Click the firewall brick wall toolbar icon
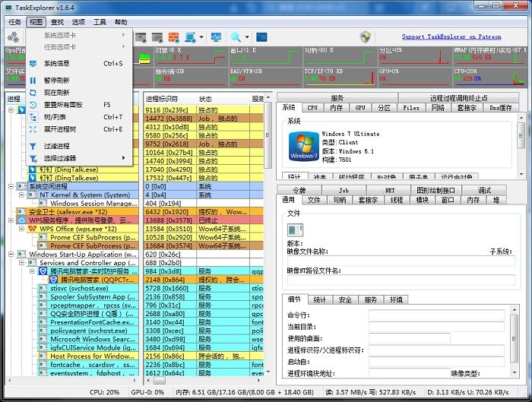The image size is (532, 402). (x=174, y=37)
